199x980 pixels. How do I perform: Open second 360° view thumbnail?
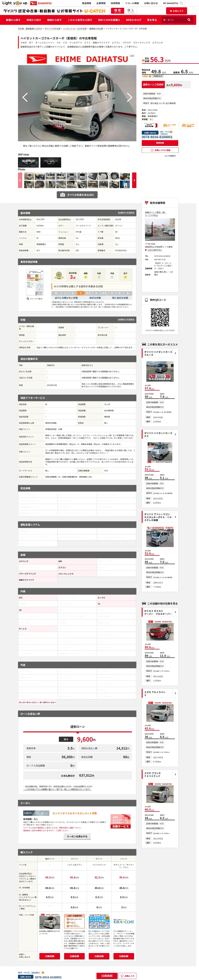(x=51, y=163)
